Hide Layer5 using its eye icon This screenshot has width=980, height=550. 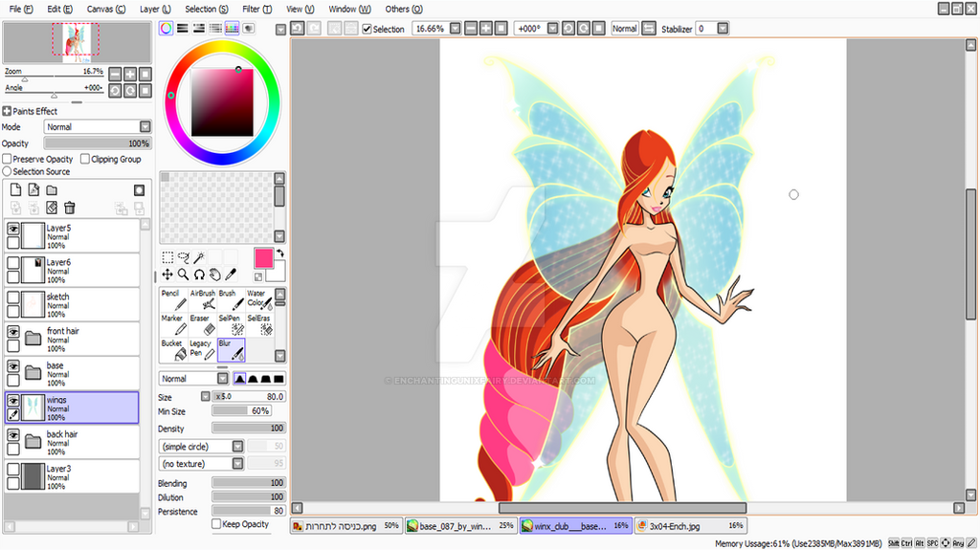[13, 229]
